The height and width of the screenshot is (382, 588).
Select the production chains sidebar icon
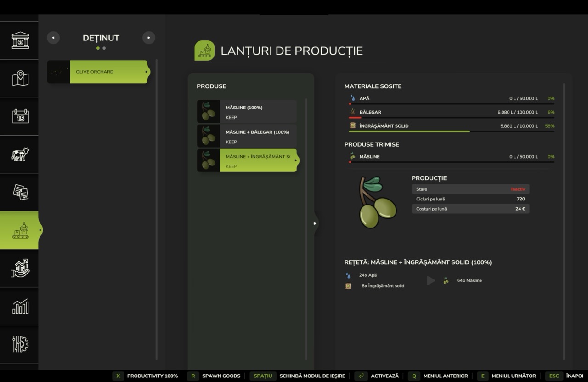20,230
